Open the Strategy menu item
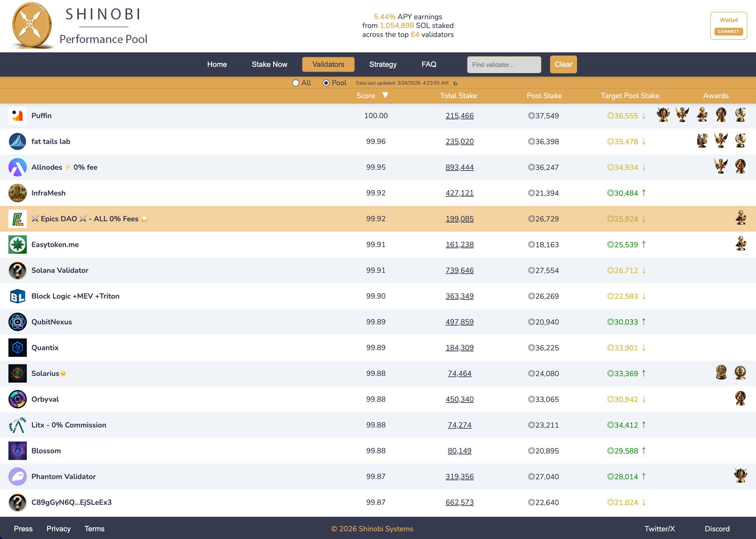This screenshot has width=756, height=539. point(383,64)
